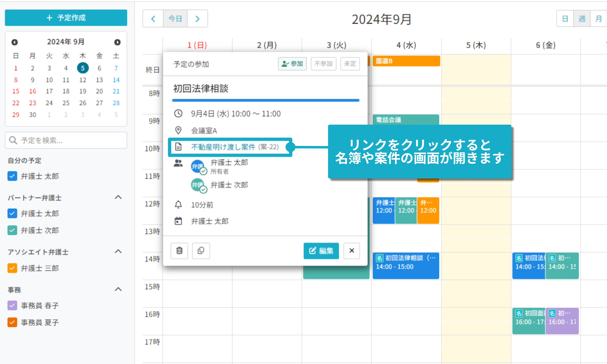The height and width of the screenshot is (364, 607).
Task: Open the orange 12:00 event on Wednesday
Action: [428, 210]
